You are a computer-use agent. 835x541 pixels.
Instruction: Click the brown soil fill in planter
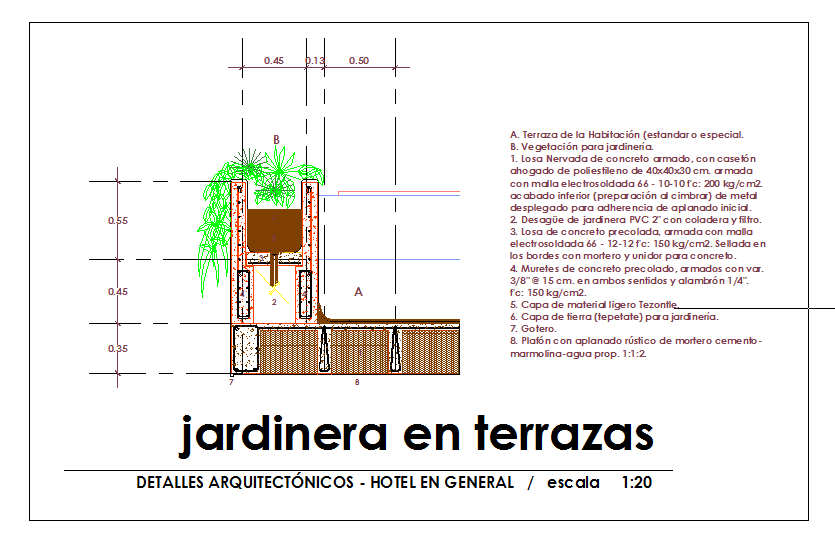pyautogui.click(x=274, y=230)
